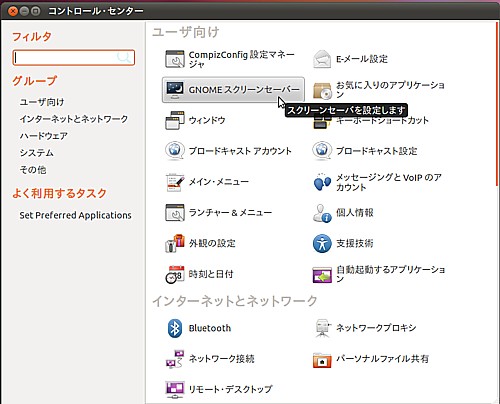The height and width of the screenshot is (404, 500).
Task: Click the search magnifier in the filter box
Action: [x=124, y=57]
